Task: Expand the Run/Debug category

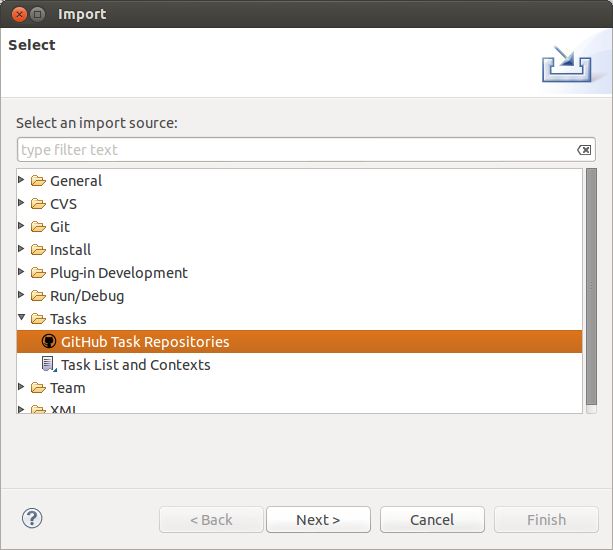Action: [21, 294]
